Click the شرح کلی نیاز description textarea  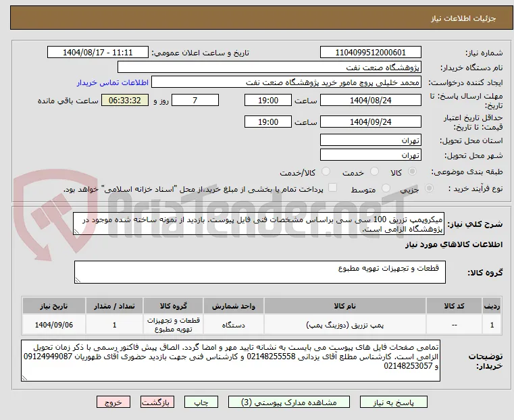click(259, 224)
